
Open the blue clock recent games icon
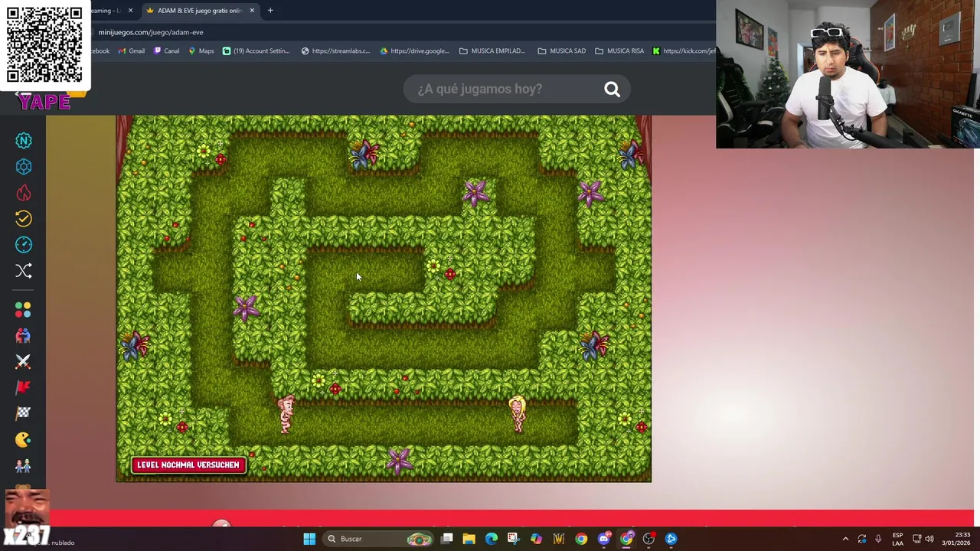coord(24,245)
